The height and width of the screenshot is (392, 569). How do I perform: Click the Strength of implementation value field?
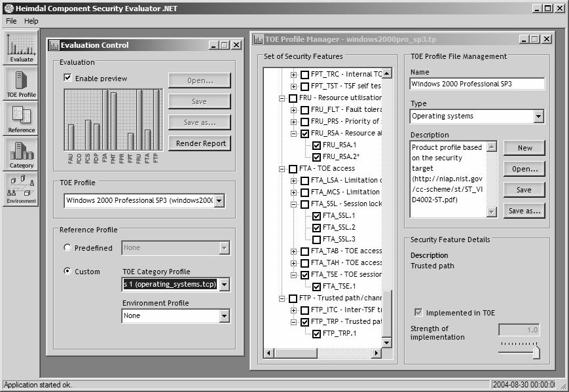point(519,330)
